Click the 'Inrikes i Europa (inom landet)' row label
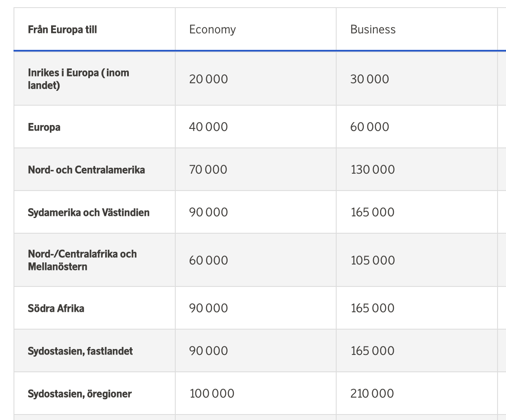The image size is (506, 420). (x=79, y=79)
